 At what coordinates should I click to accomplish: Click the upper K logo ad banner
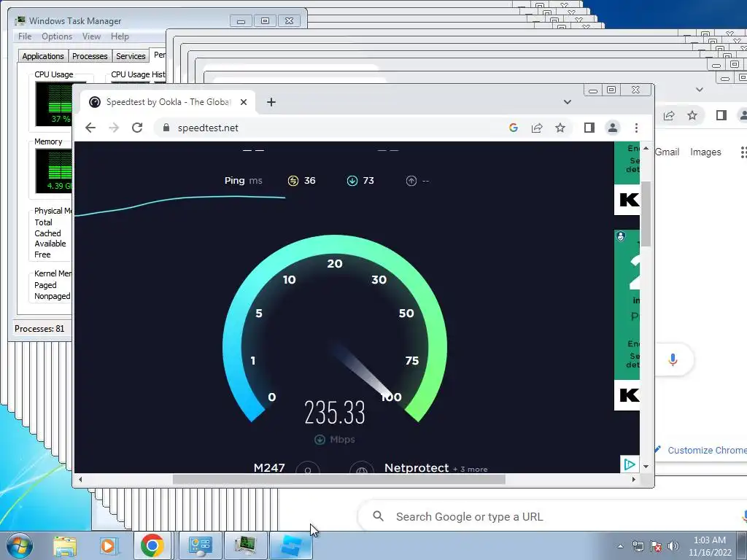click(627, 200)
